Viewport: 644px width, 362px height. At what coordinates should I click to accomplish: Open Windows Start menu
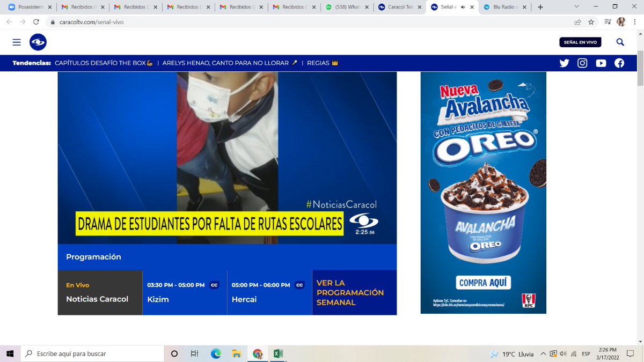click(10, 353)
